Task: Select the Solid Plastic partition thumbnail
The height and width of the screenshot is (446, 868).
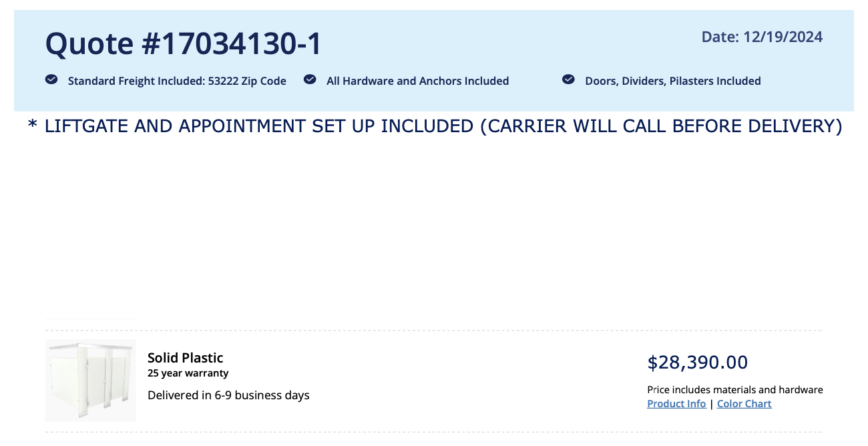Action: [91, 381]
